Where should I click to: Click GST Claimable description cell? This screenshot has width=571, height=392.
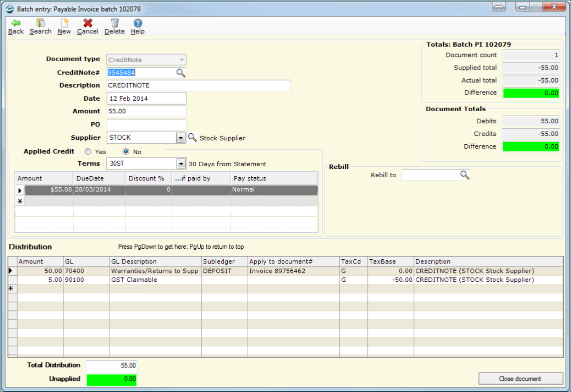(x=156, y=280)
